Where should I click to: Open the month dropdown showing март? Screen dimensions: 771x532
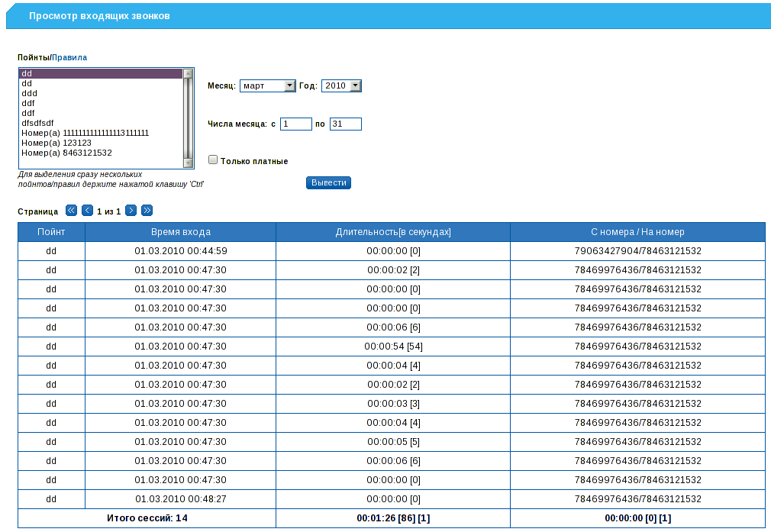coord(267,86)
